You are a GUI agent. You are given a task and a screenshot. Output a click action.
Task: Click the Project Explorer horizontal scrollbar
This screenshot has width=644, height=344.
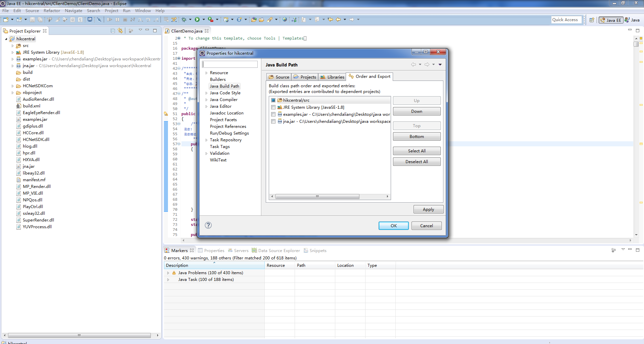point(79,335)
